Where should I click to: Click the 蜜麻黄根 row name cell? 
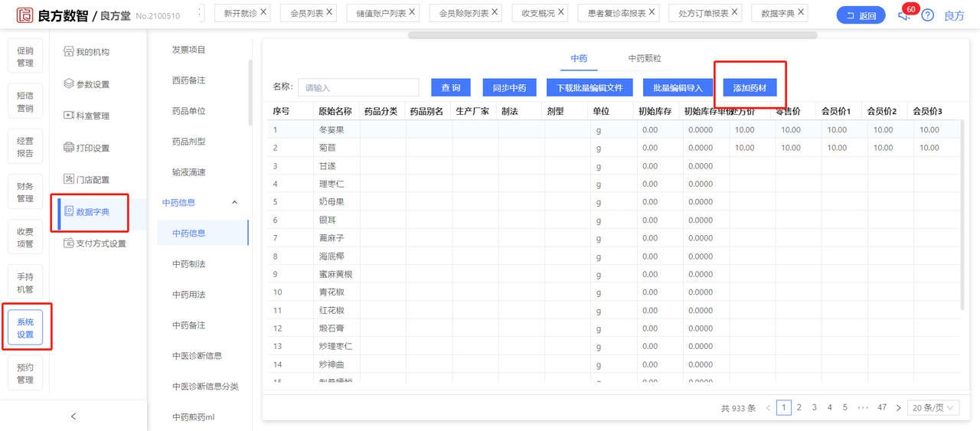pos(337,274)
